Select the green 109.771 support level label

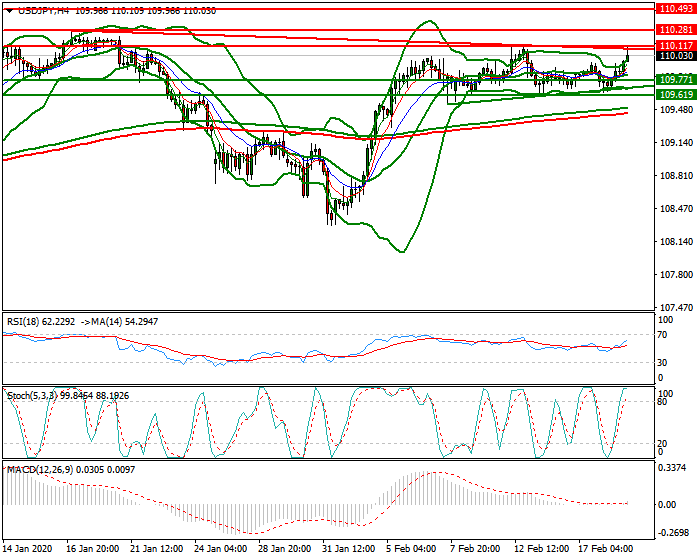[676, 80]
